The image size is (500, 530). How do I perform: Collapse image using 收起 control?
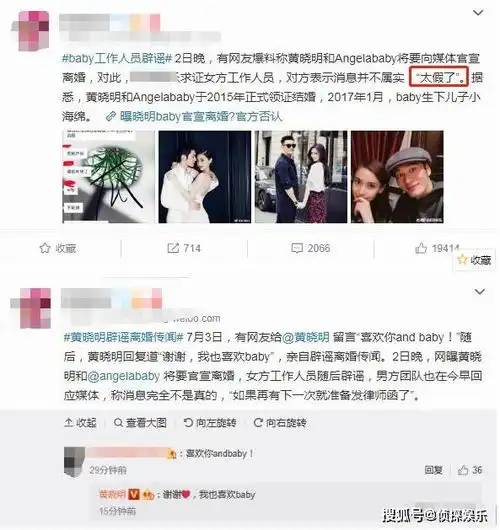click(x=80, y=423)
